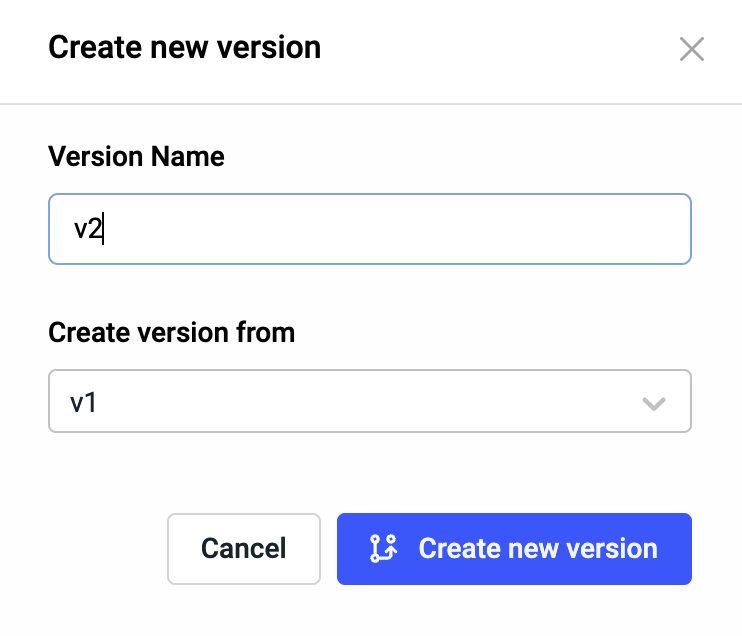Click the Create new version button label text
Viewport: 742px width, 636px height.
tap(537, 548)
